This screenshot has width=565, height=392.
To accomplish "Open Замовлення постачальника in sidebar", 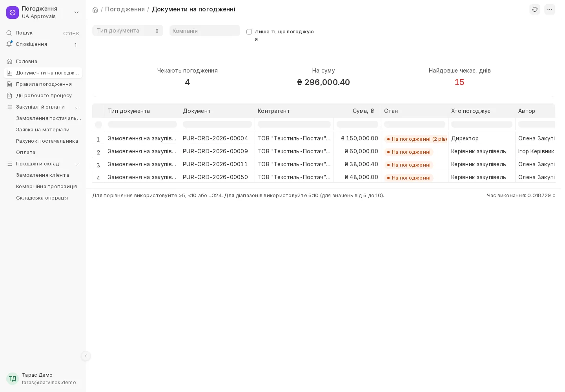I will tap(49, 118).
